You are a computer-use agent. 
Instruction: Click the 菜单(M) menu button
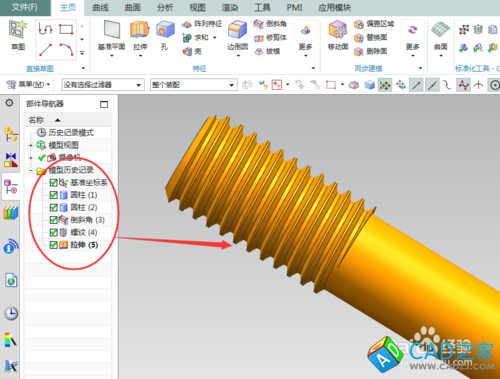tap(28, 84)
